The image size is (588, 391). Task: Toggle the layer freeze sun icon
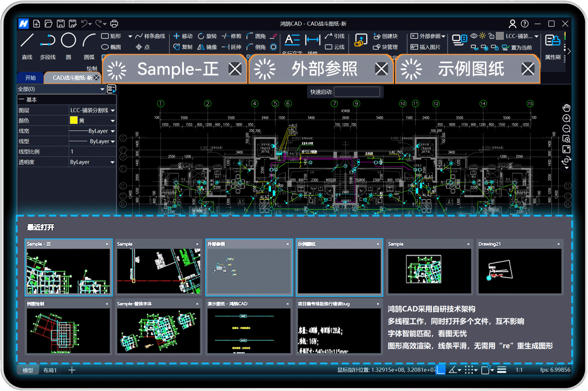tap(482, 36)
